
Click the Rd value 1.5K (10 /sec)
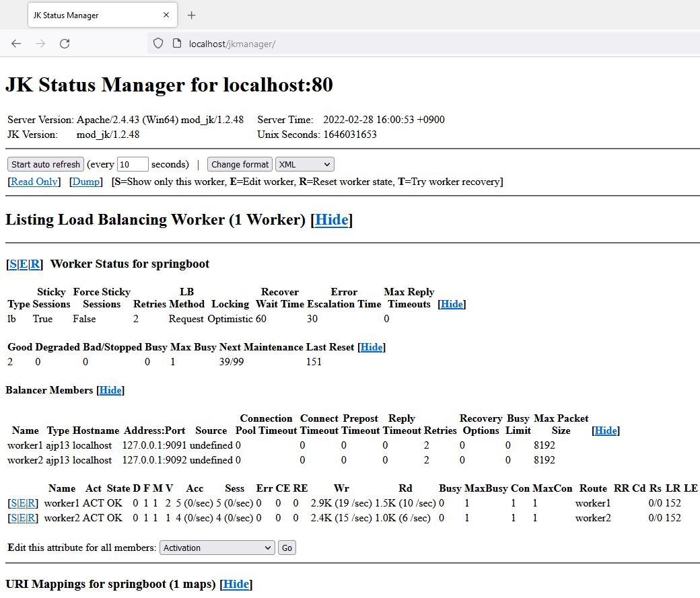[405, 503]
